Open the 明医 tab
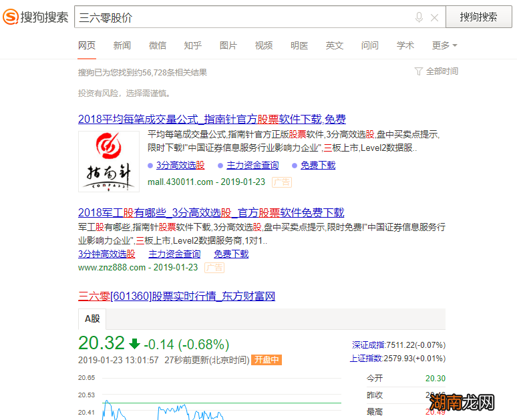This screenshot has width=517, height=420. click(x=299, y=45)
